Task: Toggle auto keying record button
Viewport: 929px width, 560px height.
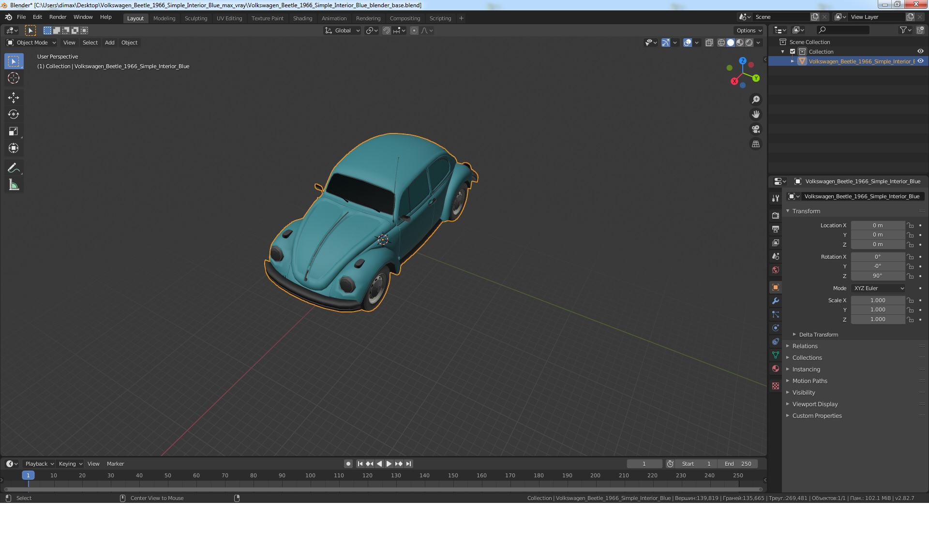Action: click(348, 464)
